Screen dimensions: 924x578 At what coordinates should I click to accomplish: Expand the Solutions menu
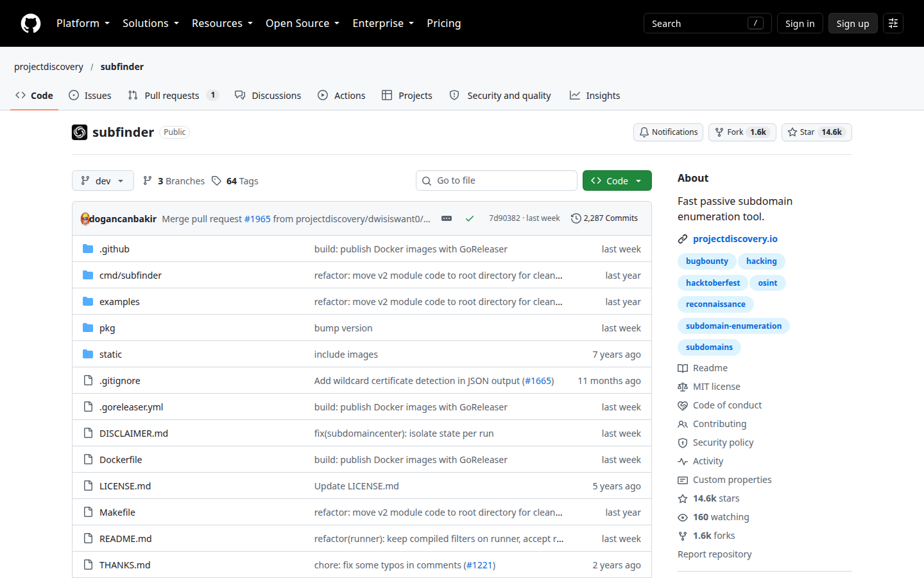151,23
